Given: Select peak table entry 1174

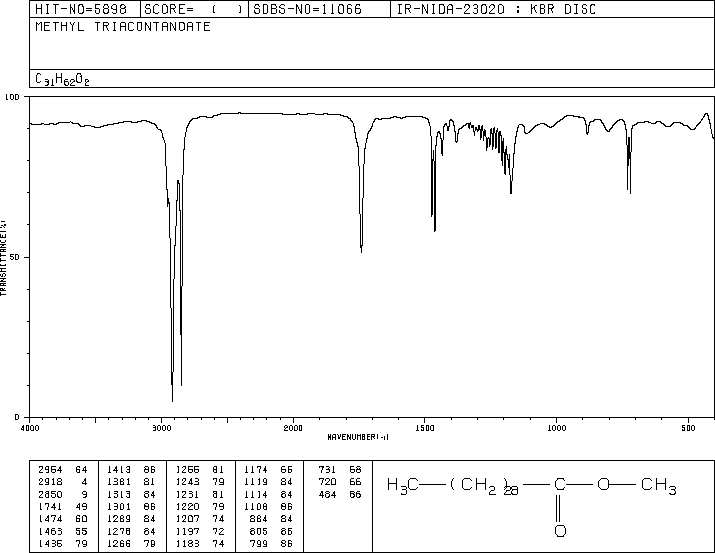Looking at the screenshot, I should 268,470.
